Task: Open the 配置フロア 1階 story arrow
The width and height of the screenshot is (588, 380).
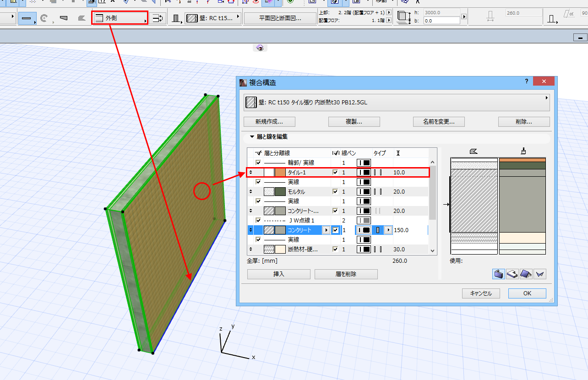Action: [x=389, y=21]
